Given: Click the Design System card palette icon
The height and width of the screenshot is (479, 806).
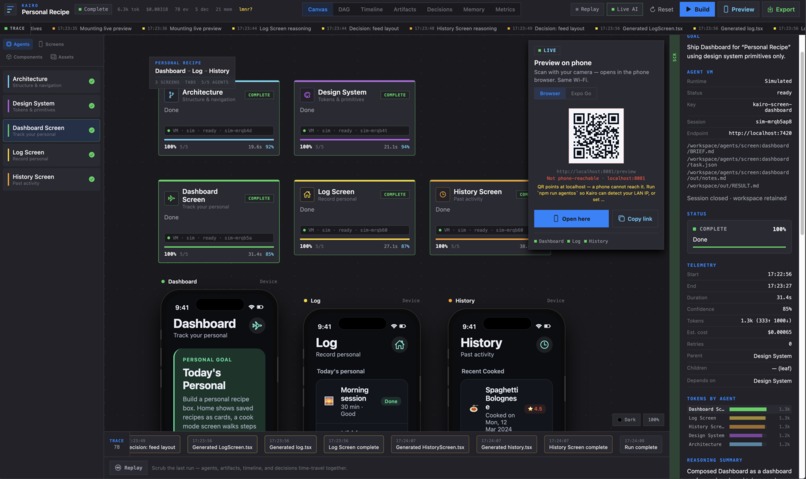Looking at the screenshot, I should [307, 95].
